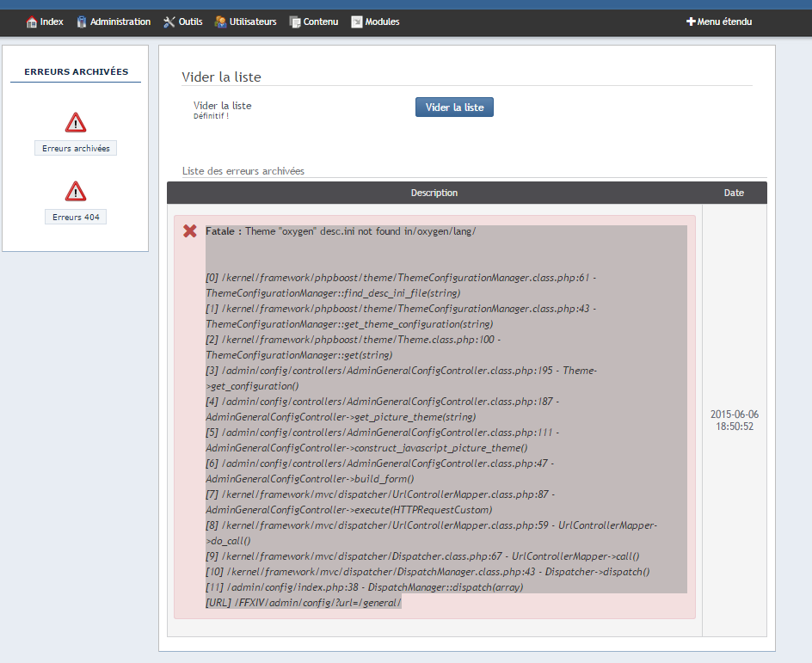The width and height of the screenshot is (812, 663).
Task: Click the red X fatal error icon
Action: click(190, 231)
